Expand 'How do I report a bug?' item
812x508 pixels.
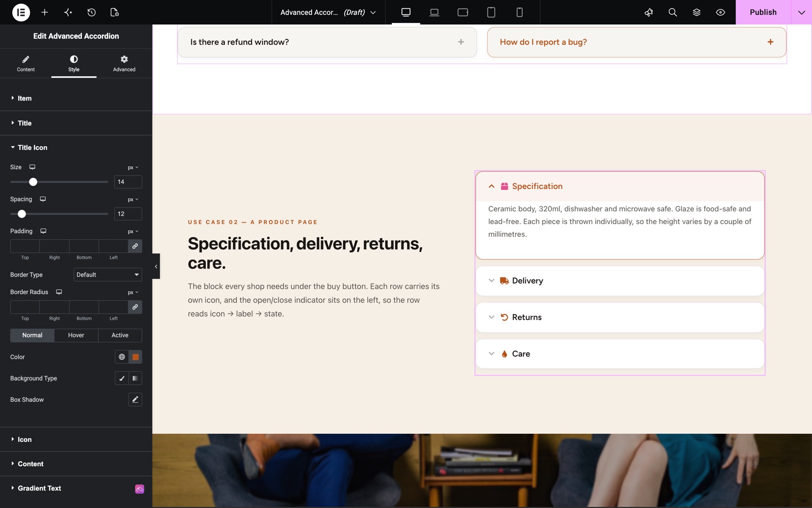click(x=636, y=42)
